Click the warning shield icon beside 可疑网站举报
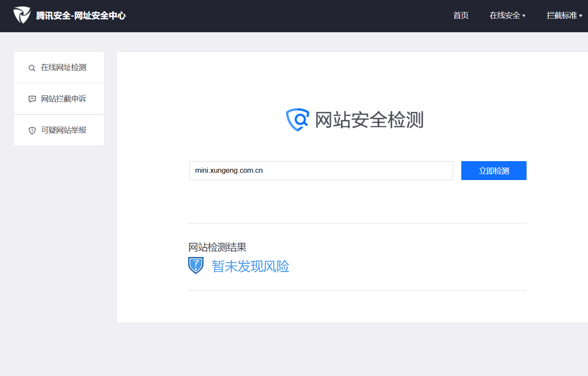 click(32, 131)
